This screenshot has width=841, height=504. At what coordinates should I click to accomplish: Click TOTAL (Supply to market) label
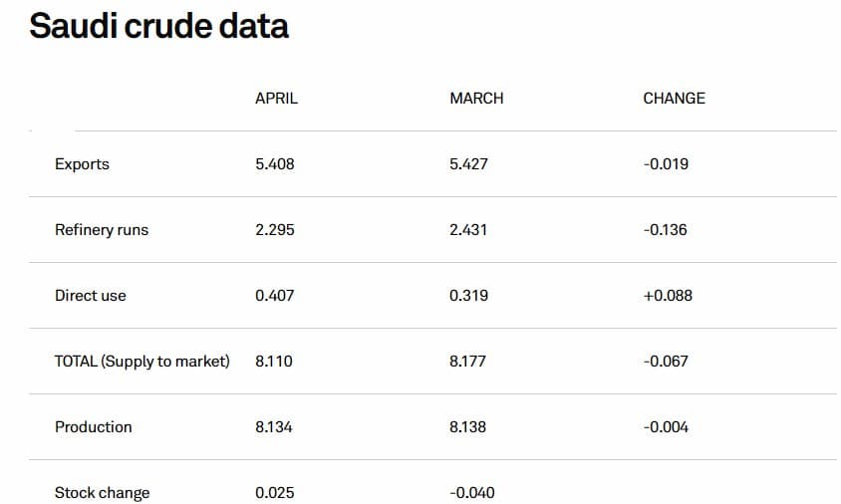142,362
